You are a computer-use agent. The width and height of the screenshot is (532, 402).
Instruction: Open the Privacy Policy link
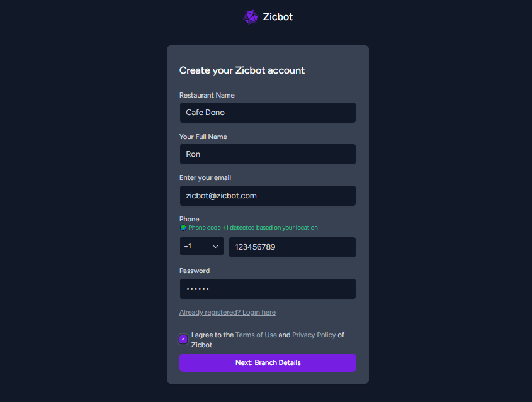[314, 335]
